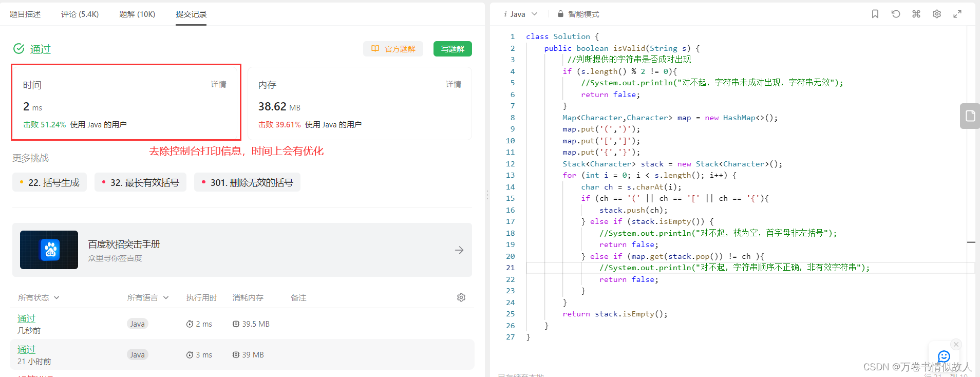Screen dimensions: 980x377
Task: Click the 备注 column header
Action: pos(298,297)
